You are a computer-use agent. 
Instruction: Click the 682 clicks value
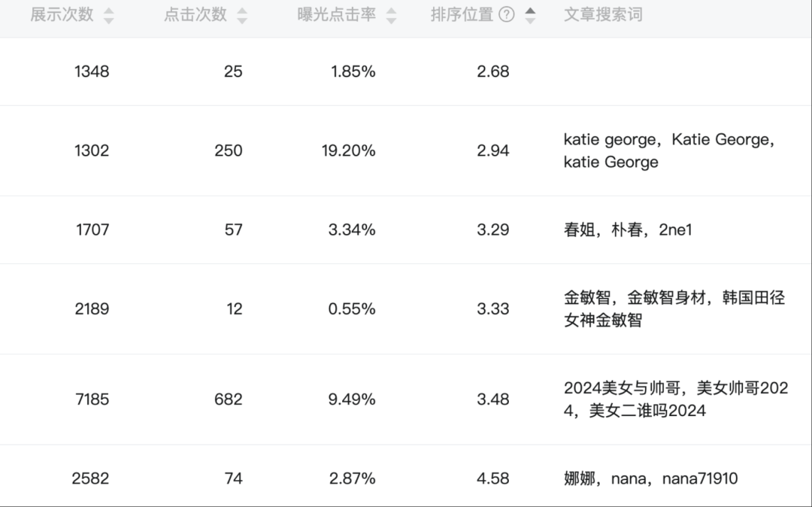pos(228,399)
